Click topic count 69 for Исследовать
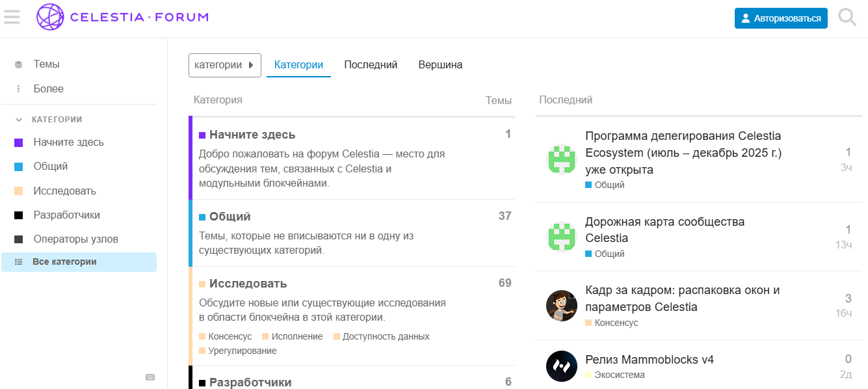 pyautogui.click(x=505, y=283)
